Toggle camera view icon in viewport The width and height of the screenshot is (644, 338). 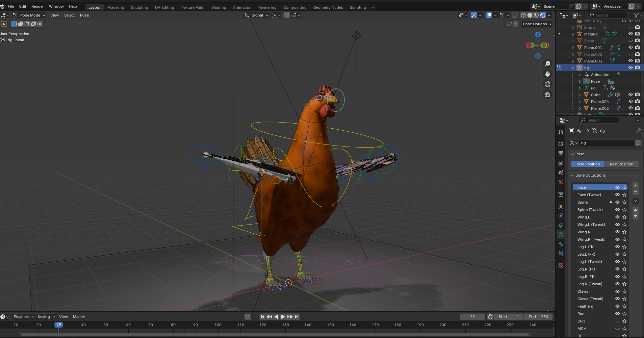(547, 84)
